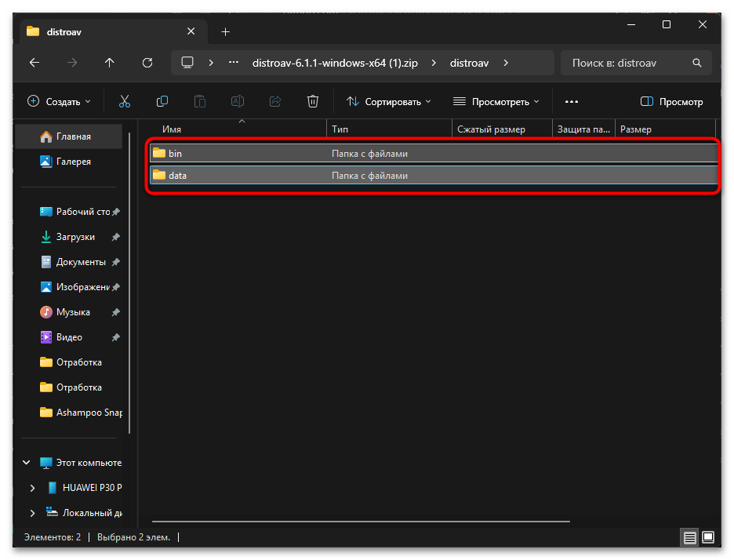Switch to large thumbnails view icon

(708, 538)
